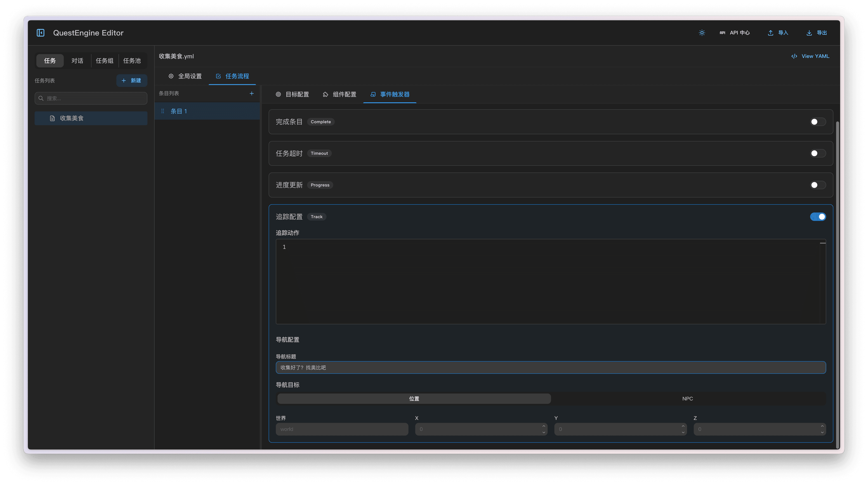868x485 pixels.
Task: Click the plus icon in 条目列表
Action: [251, 93]
